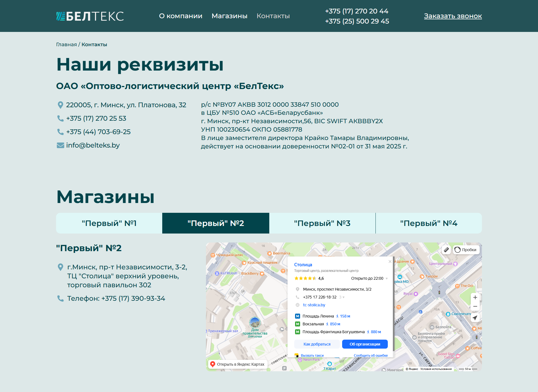Screen dimensions: 538x392
Task: Open the ruler measurement tool on map
Action: (x=446, y=250)
